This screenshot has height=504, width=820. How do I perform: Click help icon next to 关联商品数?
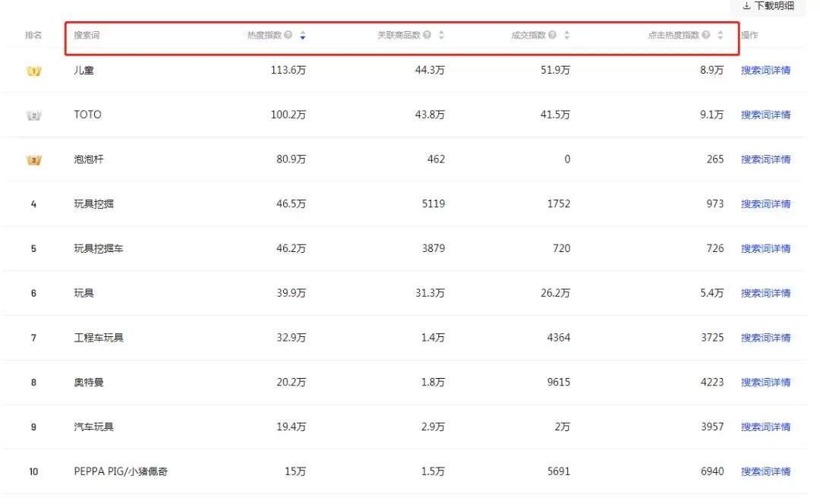tap(427, 35)
